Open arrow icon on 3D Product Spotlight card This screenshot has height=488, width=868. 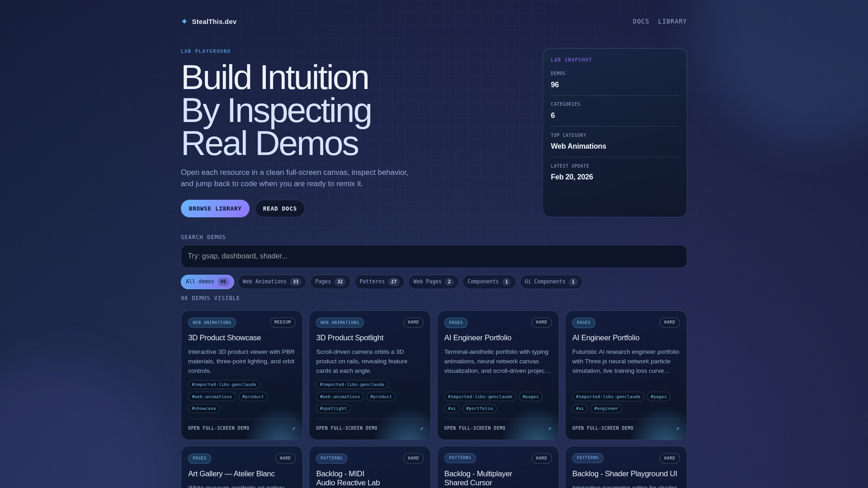(x=421, y=428)
